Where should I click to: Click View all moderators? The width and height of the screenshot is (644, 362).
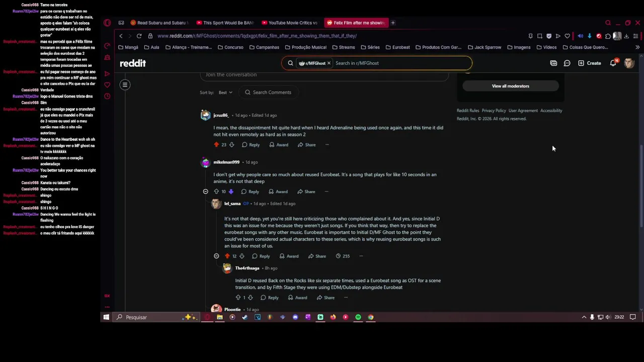click(x=510, y=86)
